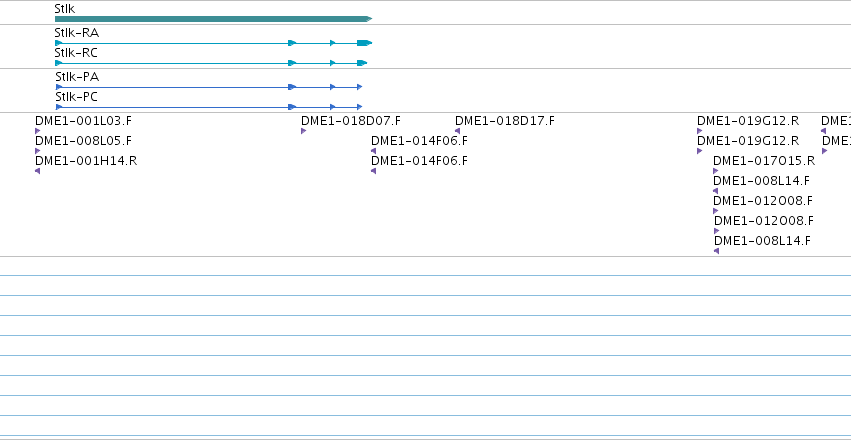Open the DME1-008L05.F EST label
Image resolution: width=851 pixels, height=440 pixels.
tap(84, 141)
